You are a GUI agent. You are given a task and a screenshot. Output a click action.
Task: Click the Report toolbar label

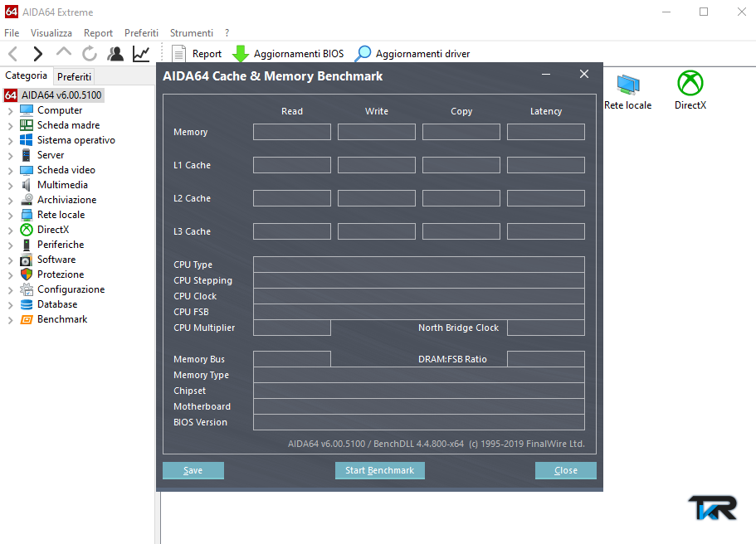207,53
